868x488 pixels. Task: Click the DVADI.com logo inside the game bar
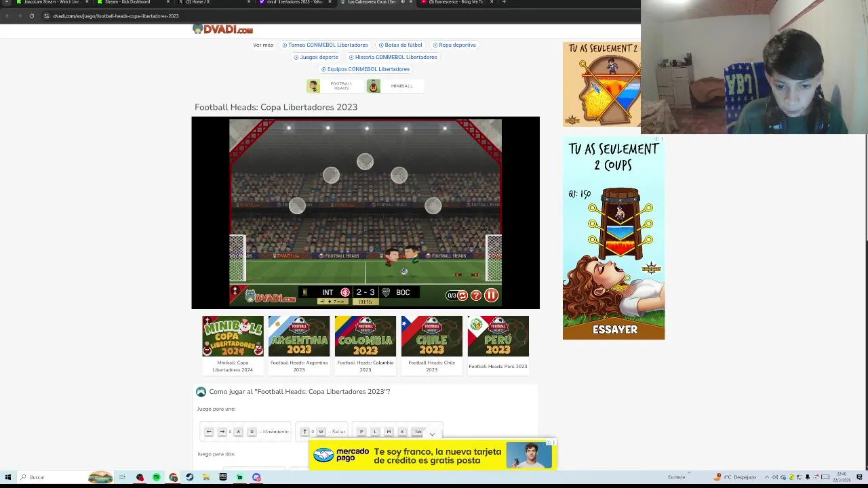(x=270, y=297)
